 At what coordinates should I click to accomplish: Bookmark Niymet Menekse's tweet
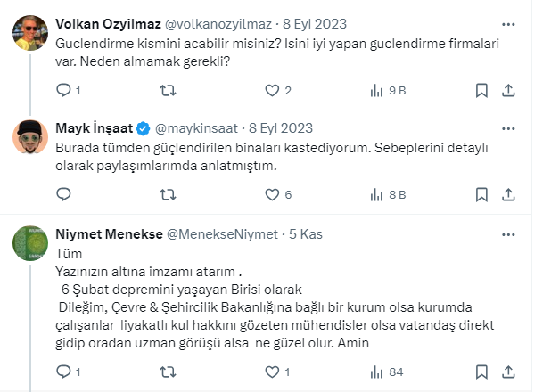point(481,371)
